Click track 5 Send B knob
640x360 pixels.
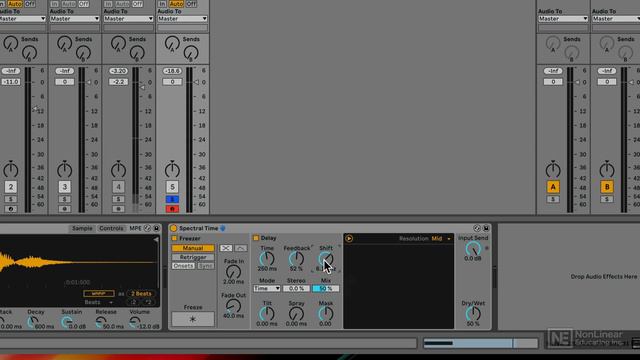click(x=191, y=53)
